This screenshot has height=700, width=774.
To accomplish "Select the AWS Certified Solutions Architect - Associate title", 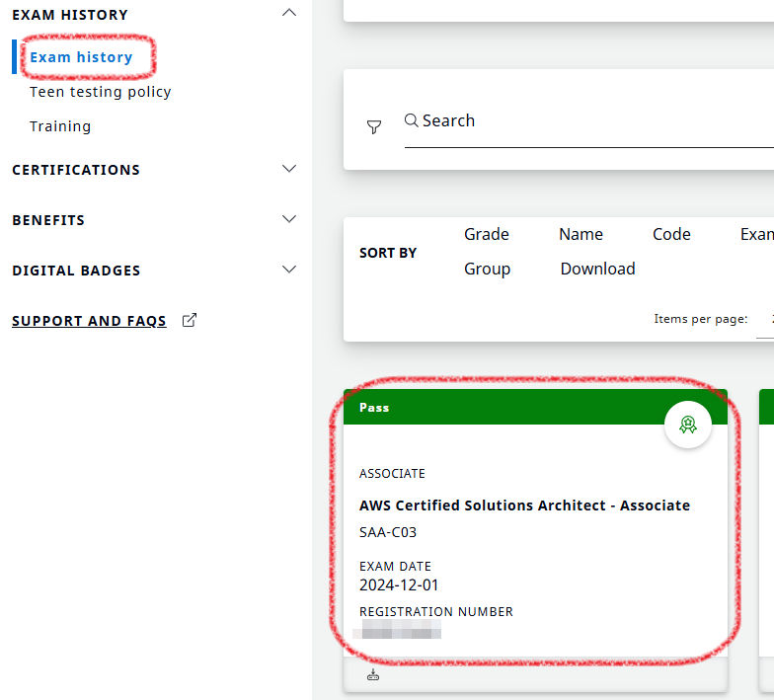I will (x=525, y=506).
